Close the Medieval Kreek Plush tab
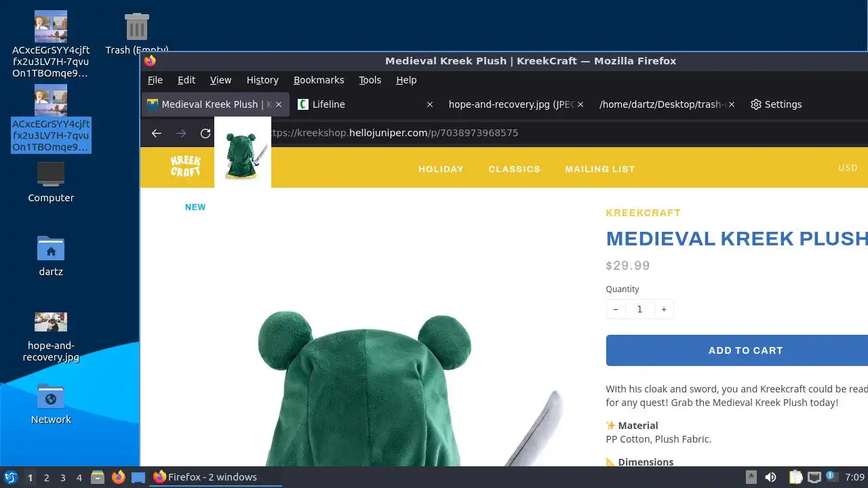The image size is (868, 488). [x=279, y=104]
